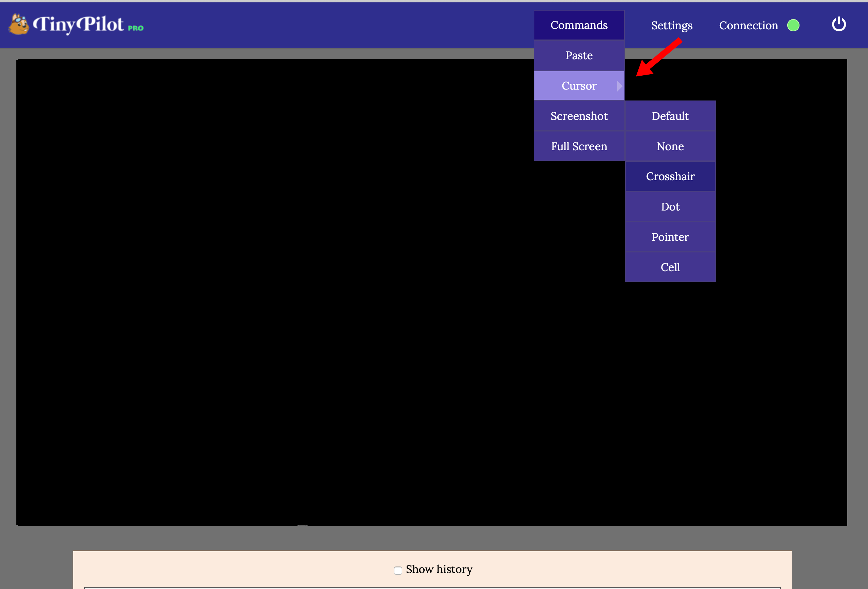Take a screenshot via the Screenshot command
The image size is (868, 589).
579,116
